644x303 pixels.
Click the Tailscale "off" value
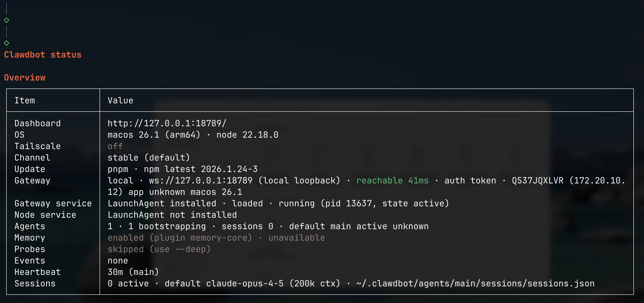tap(115, 146)
